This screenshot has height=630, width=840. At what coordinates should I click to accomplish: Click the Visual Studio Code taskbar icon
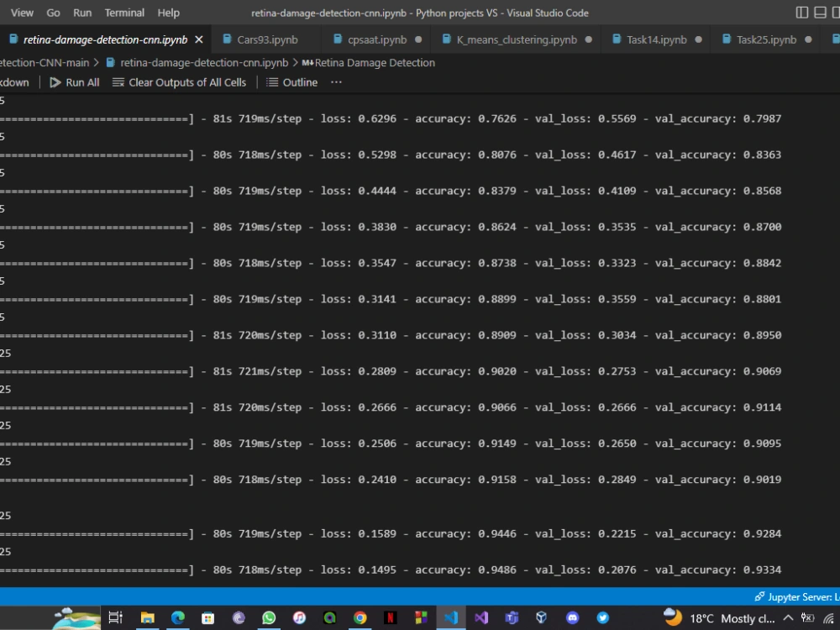(451, 617)
